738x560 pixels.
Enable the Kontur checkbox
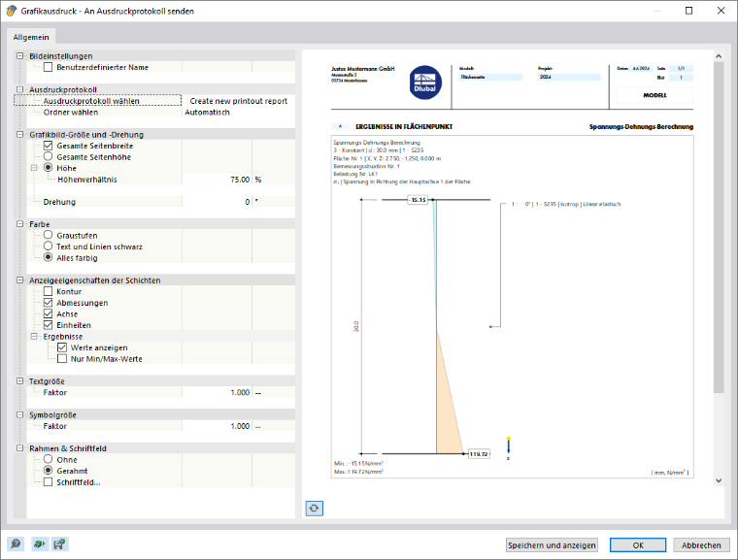[48, 291]
